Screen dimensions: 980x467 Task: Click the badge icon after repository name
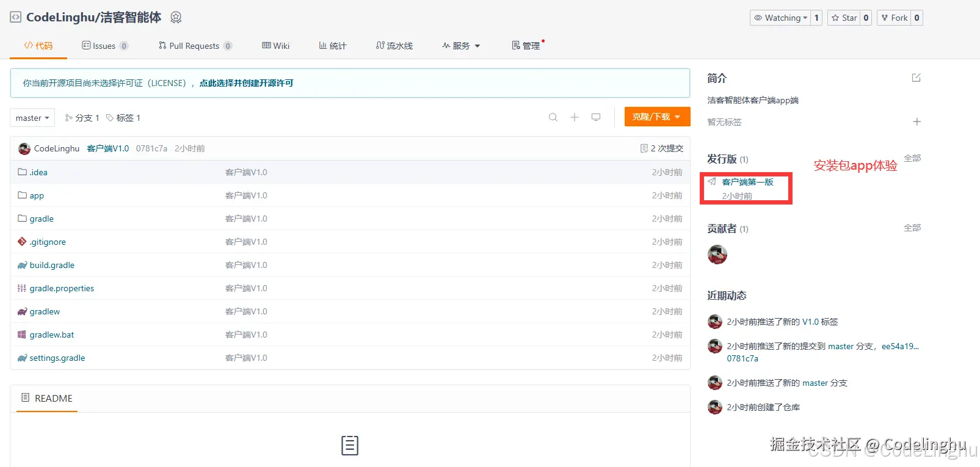pyautogui.click(x=176, y=17)
